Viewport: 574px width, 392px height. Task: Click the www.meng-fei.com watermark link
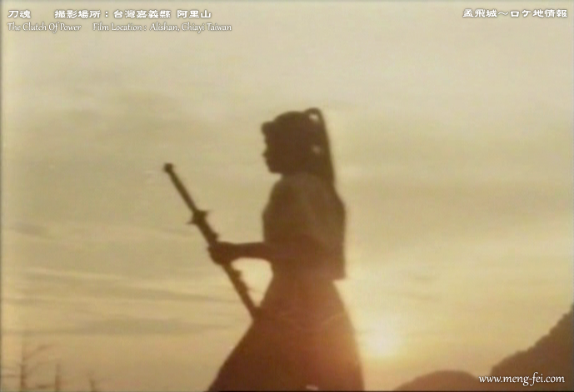(522, 380)
